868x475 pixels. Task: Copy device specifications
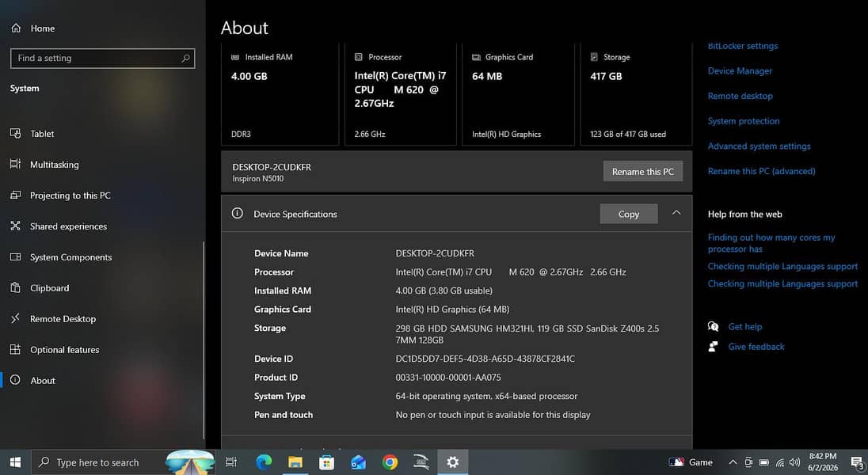click(629, 215)
